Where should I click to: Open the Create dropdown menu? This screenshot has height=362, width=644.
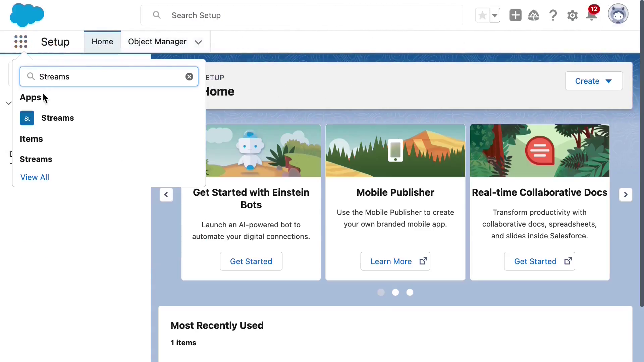pyautogui.click(x=594, y=81)
